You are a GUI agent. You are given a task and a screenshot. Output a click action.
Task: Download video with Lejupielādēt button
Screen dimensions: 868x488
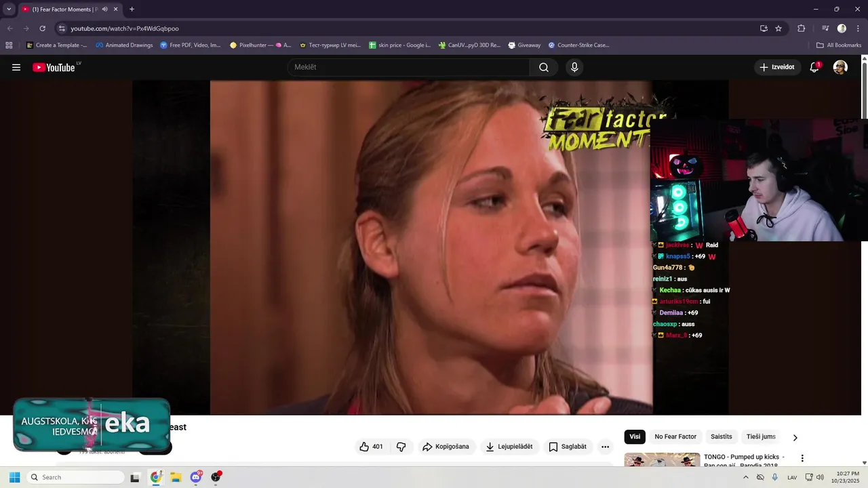point(509,447)
